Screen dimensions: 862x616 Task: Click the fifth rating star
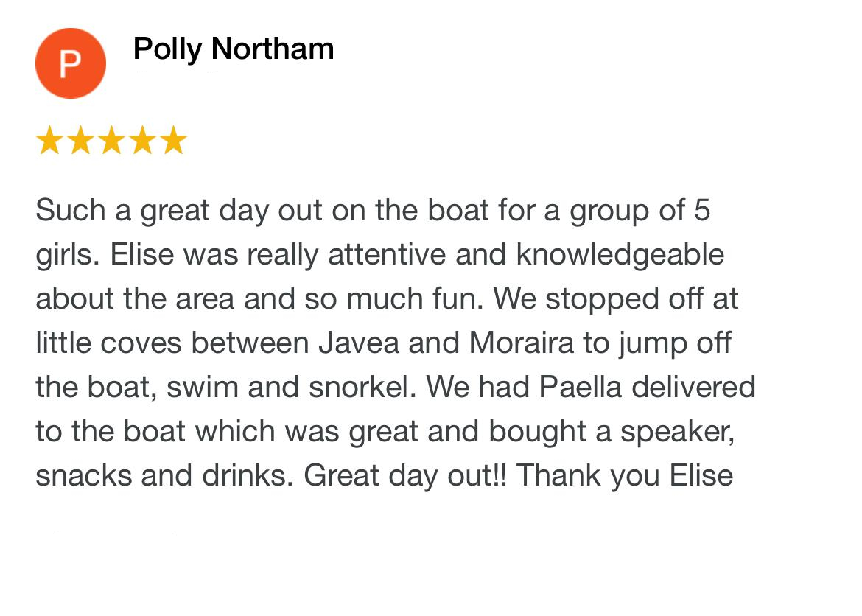(x=174, y=140)
